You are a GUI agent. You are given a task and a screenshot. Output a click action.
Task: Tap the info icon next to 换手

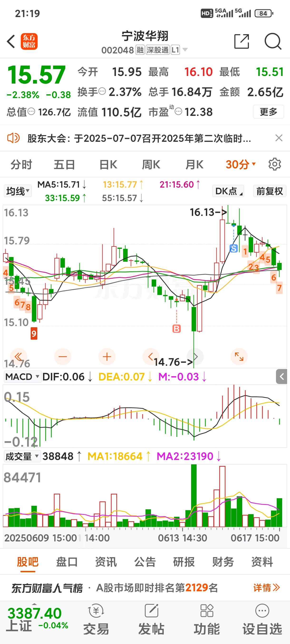point(102,91)
